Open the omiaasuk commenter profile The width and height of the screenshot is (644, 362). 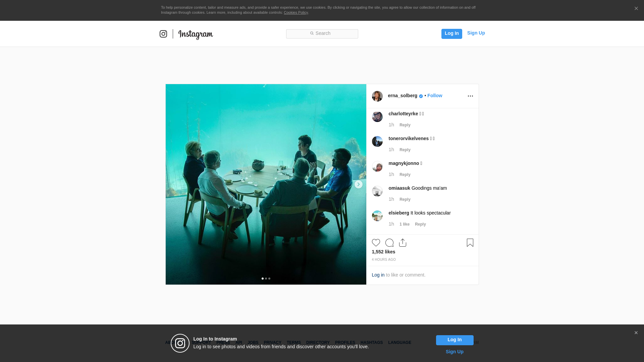(x=399, y=188)
